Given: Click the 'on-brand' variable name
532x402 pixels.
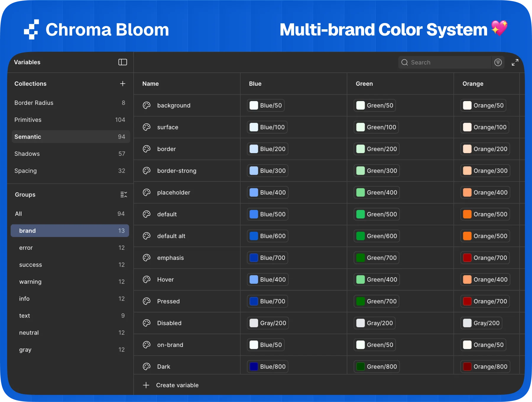Looking at the screenshot, I should point(170,345).
